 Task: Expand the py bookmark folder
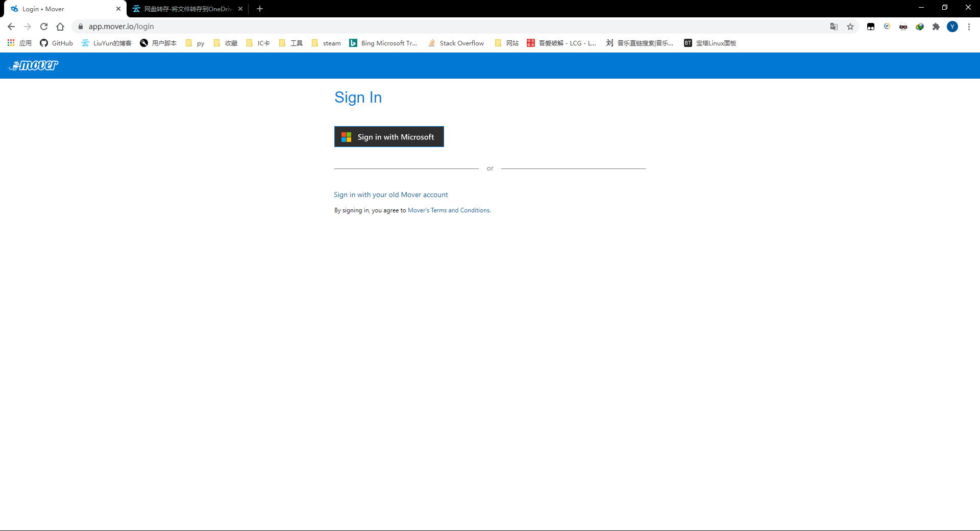point(195,43)
